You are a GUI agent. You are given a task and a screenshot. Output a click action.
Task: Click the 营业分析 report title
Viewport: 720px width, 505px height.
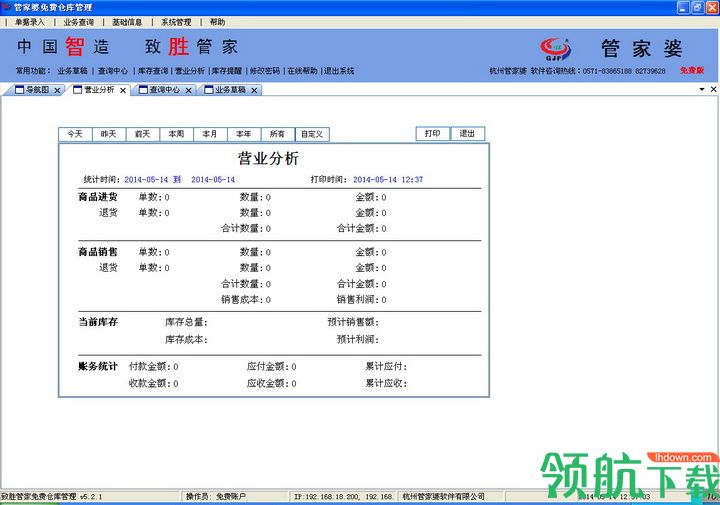268,158
